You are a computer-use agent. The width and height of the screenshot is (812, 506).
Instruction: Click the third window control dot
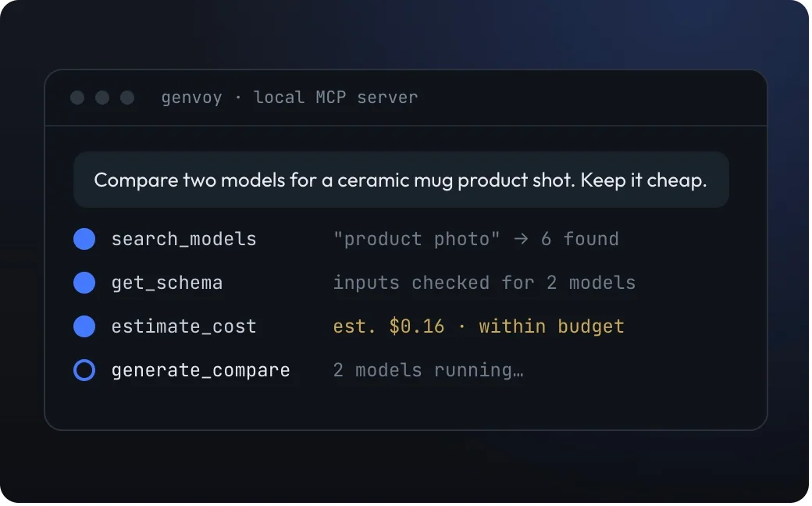tap(127, 98)
